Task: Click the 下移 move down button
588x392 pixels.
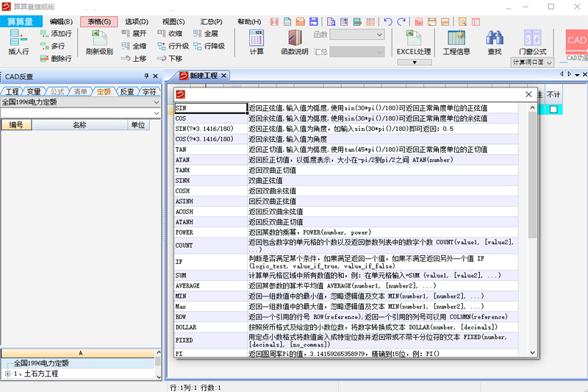Action: pos(170,58)
